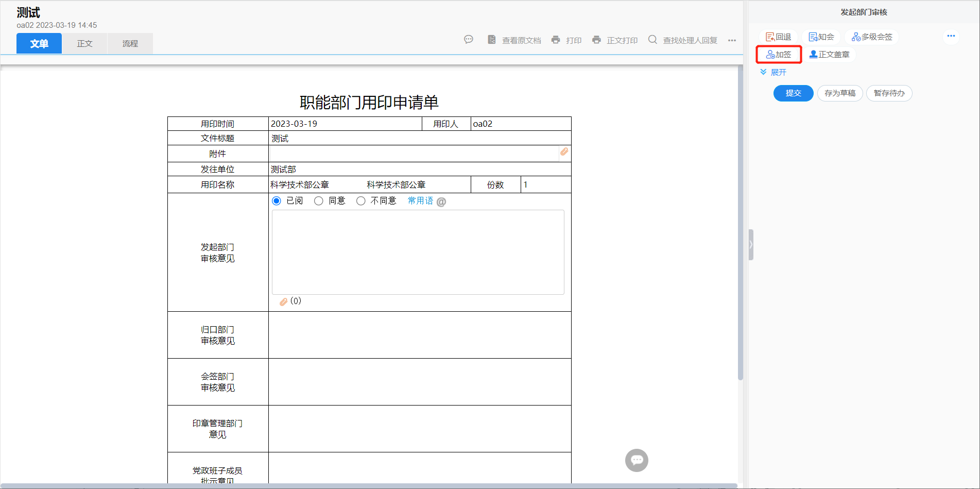The height and width of the screenshot is (489, 980).
Task: Click the 查找处理人回复 search icon
Action: 652,39
